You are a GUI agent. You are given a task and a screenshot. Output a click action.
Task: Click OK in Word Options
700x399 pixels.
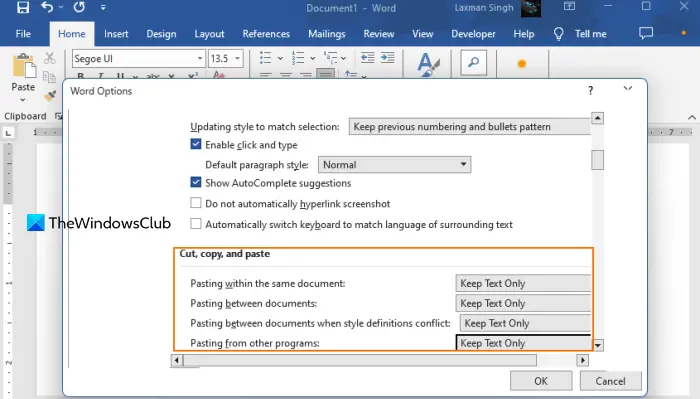[x=541, y=381]
